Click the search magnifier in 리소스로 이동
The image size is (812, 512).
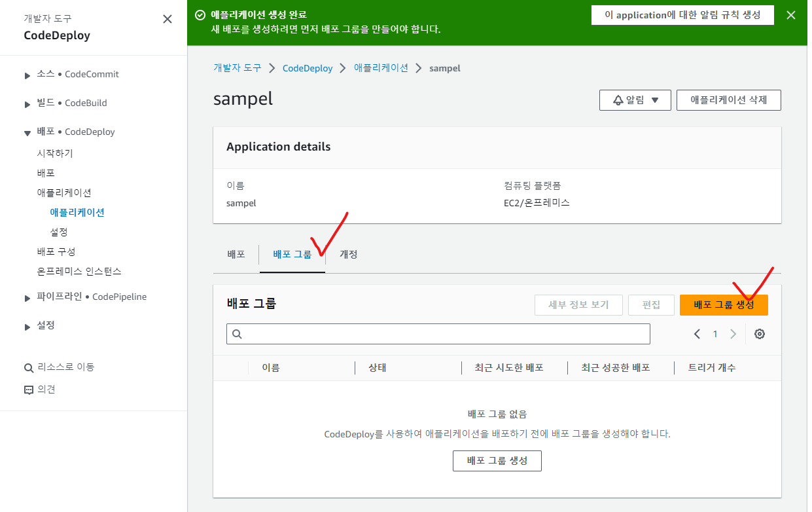28,367
